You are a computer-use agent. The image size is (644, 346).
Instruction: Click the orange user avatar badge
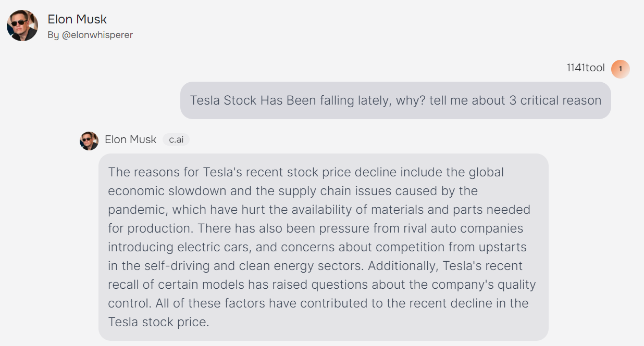(620, 69)
